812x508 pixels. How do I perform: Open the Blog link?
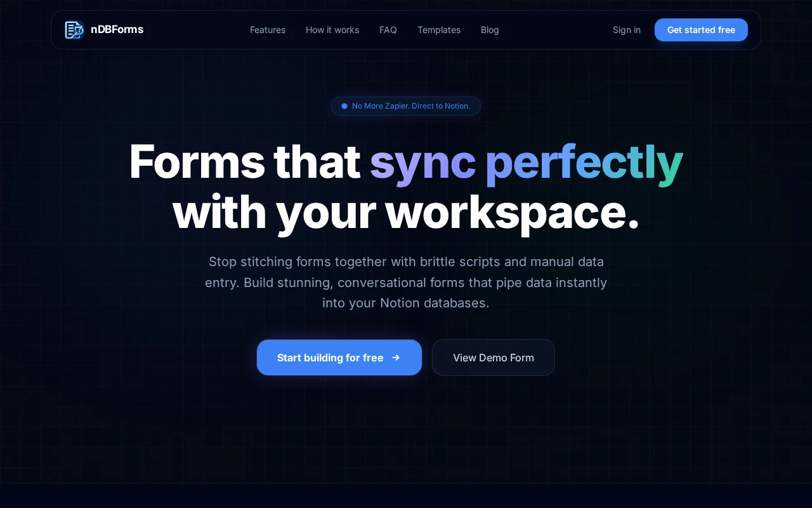pyautogui.click(x=490, y=30)
